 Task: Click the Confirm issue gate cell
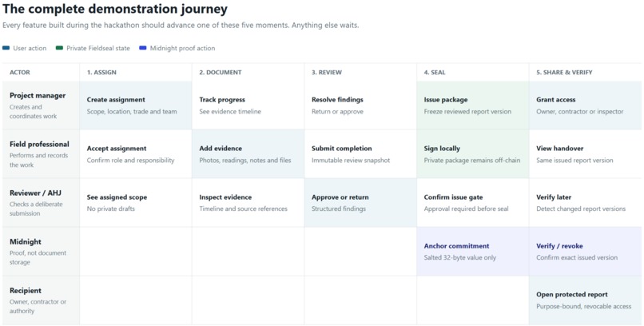click(x=473, y=202)
